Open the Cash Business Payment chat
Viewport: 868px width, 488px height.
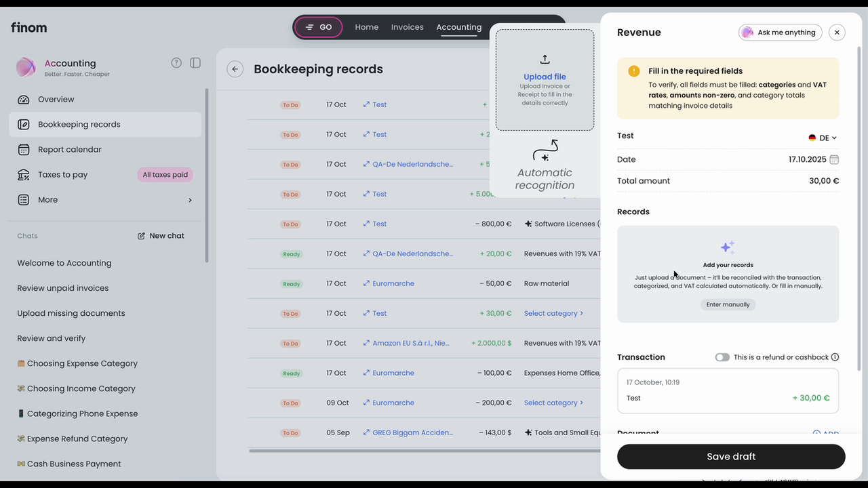(x=69, y=464)
